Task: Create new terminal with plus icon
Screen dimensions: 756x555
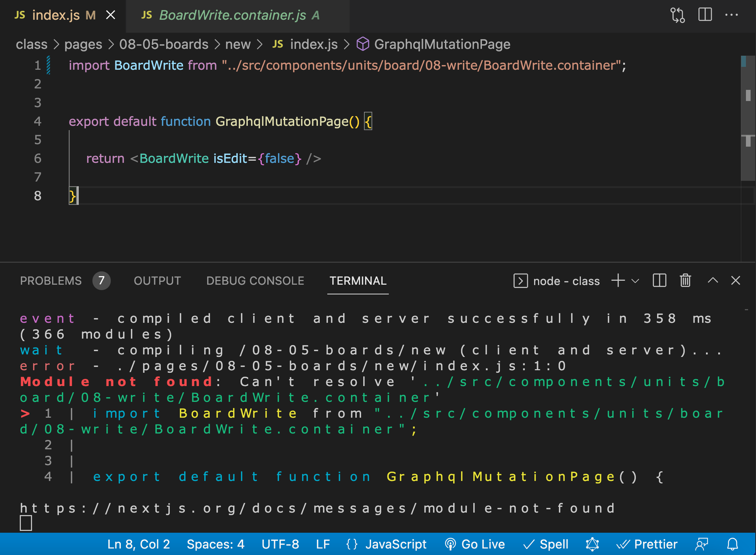Action: (618, 280)
